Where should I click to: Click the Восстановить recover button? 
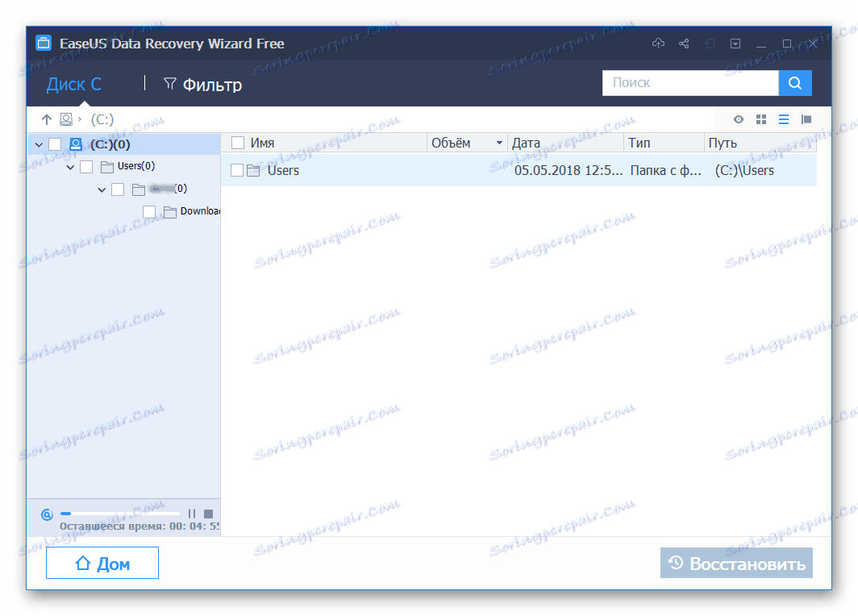pyautogui.click(x=736, y=563)
